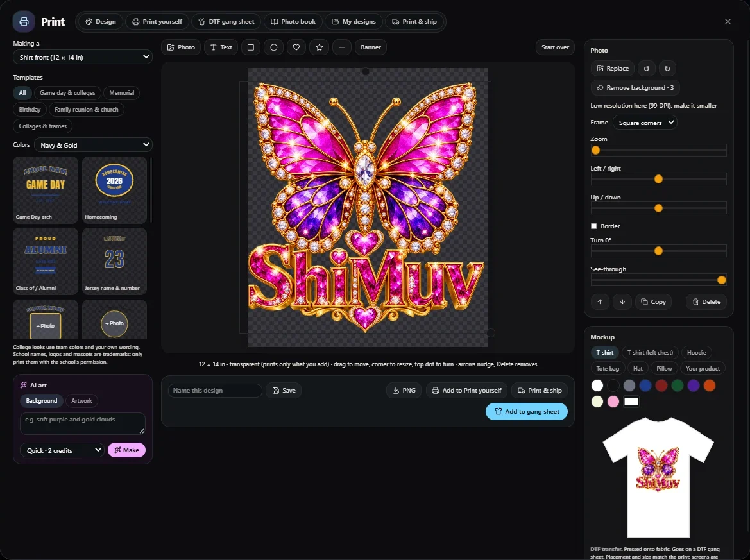
Task: Click the Zoom slider handle
Action: 595,150
